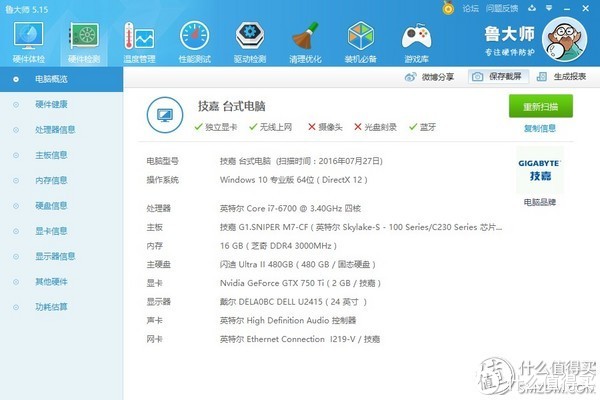Image resolution: width=600 pixels, height=400 pixels.
Task: Open 清理优化 cleanup broom icon
Action: [305, 42]
